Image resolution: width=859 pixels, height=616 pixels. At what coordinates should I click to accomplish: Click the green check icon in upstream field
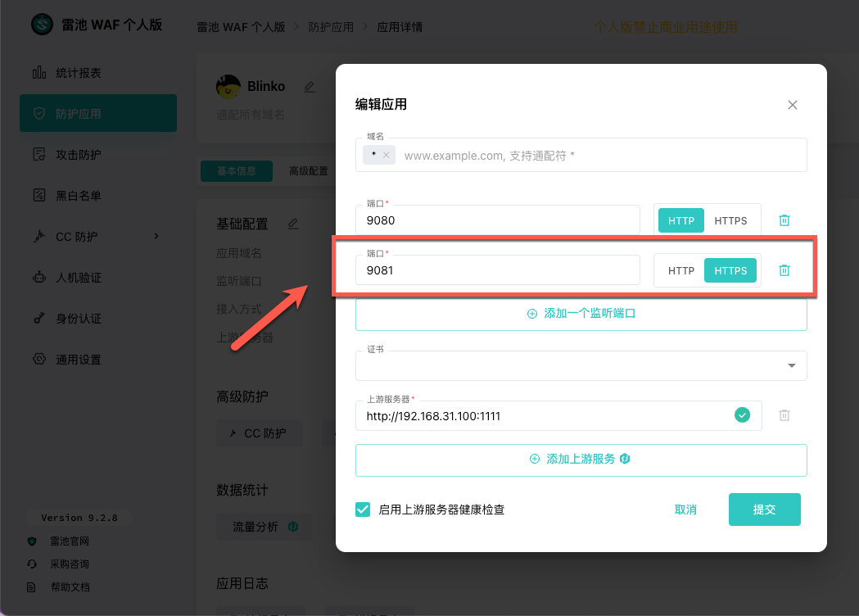pos(742,414)
